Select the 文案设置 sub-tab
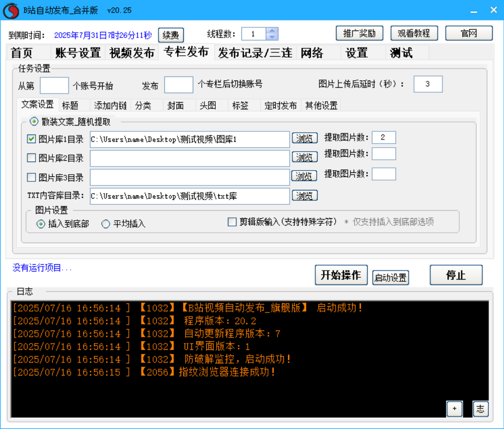This screenshot has height=429, width=504. pyautogui.click(x=37, y=104)
